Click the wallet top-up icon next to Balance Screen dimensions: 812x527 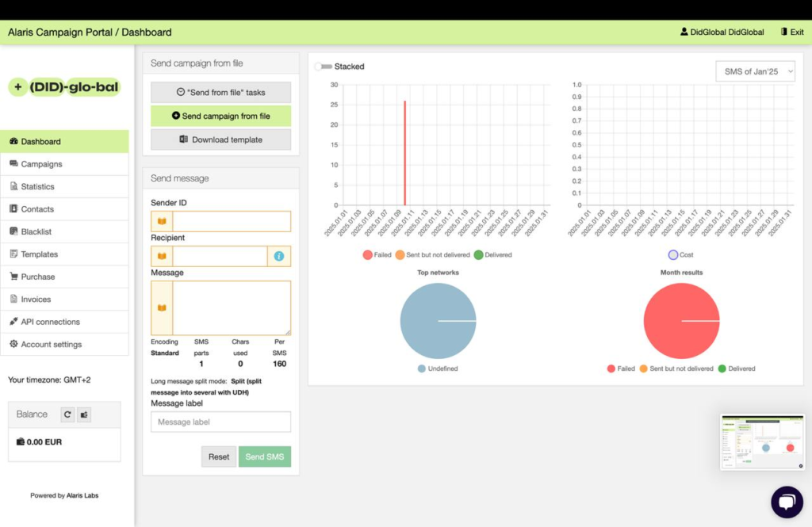tap(84, 414)
